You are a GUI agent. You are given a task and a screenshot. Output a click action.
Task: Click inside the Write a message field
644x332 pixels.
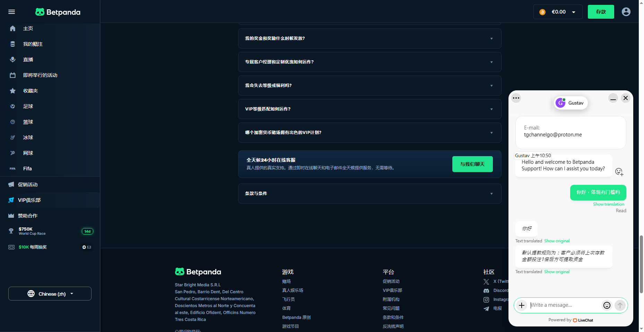tap(565, 305)
